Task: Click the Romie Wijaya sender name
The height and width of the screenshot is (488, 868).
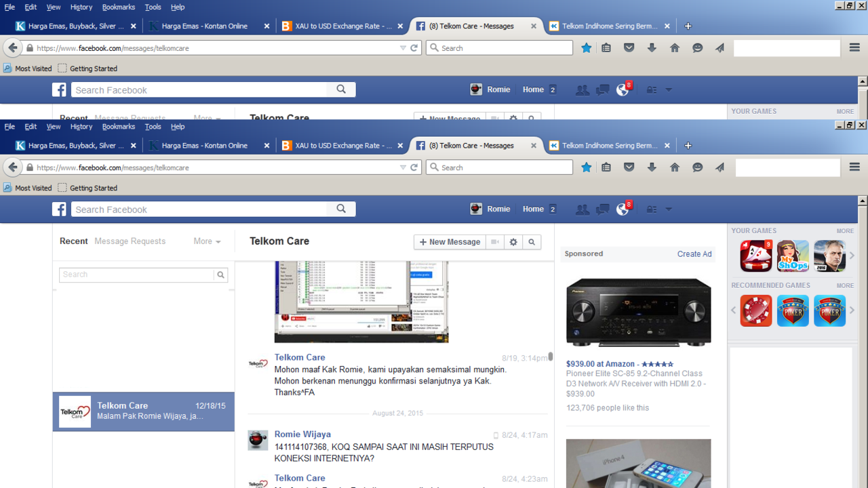Action: pyautogui.click(x=302, y=434)
